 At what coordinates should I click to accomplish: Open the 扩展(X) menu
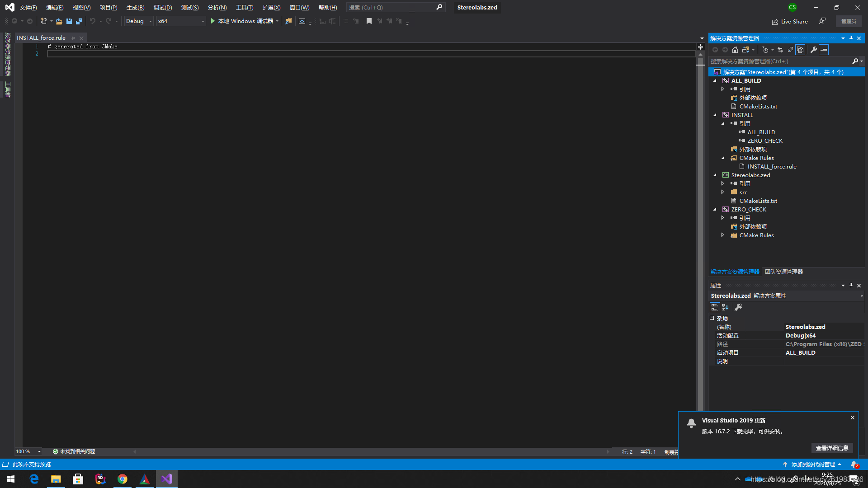tap(271, 8)
